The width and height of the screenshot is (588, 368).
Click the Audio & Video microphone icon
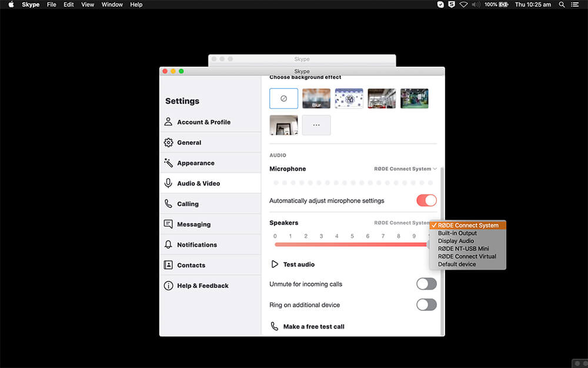168,183
